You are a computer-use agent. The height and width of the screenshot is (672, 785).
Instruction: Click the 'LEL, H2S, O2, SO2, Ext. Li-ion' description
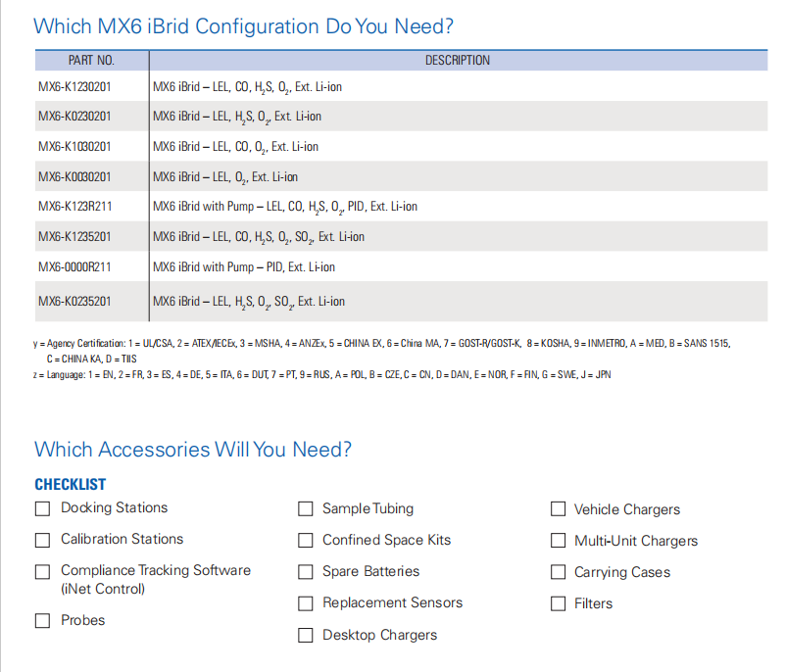249,302
